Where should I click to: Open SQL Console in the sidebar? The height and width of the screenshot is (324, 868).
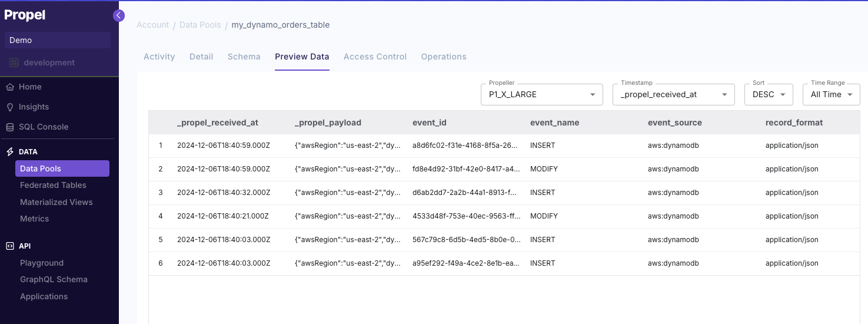[x=44, y=127]
